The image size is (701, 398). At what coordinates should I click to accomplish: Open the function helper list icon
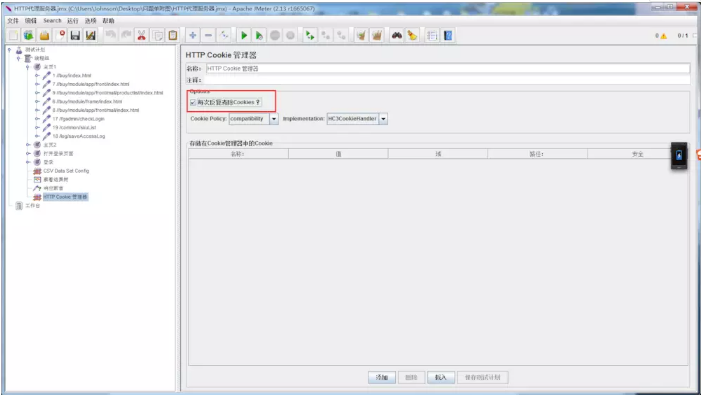point(432,35)
